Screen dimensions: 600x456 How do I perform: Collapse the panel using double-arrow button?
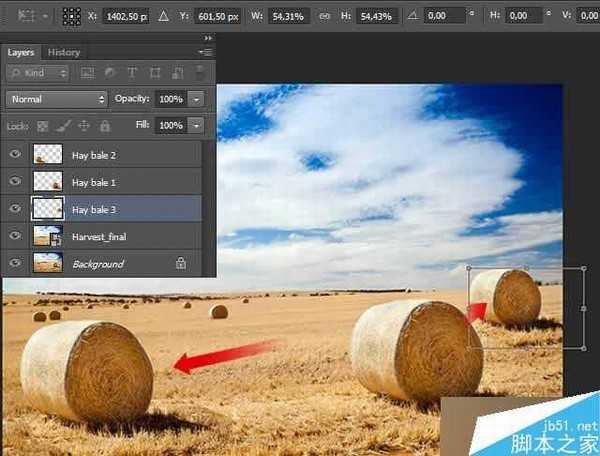click(208, 37)
